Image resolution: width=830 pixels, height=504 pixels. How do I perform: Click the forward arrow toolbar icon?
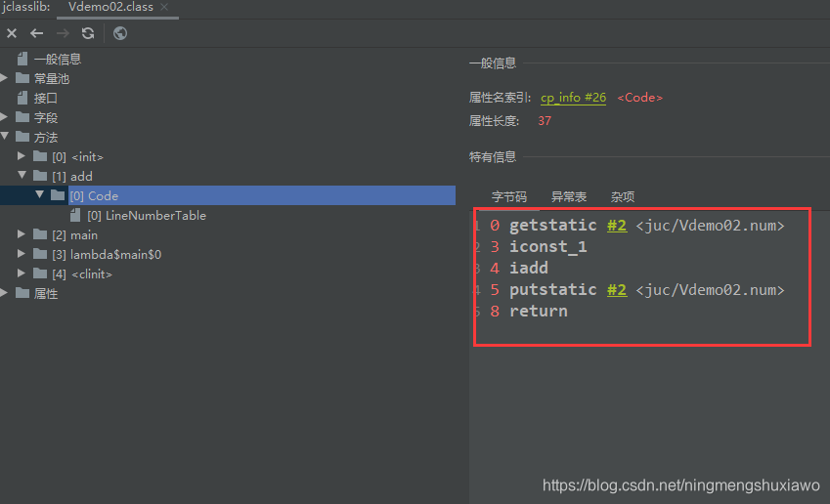click(x=63, y=34)
